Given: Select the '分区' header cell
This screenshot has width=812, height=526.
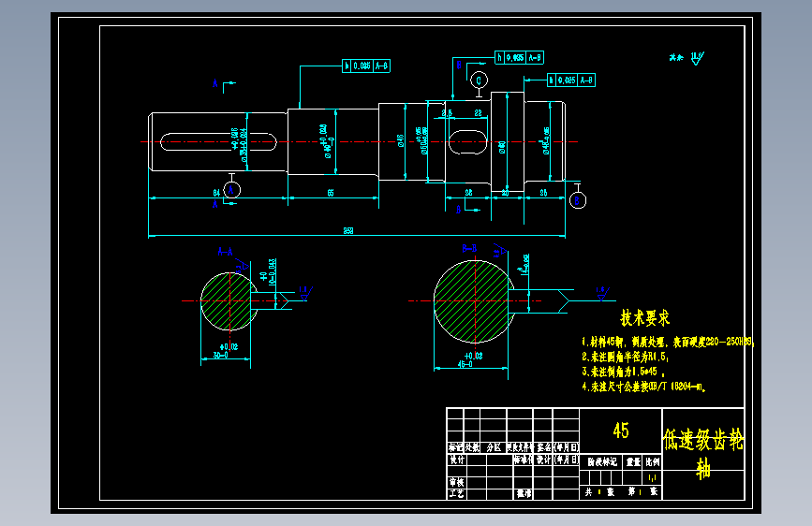Looking at the screenshot, I should coord(494,447).
